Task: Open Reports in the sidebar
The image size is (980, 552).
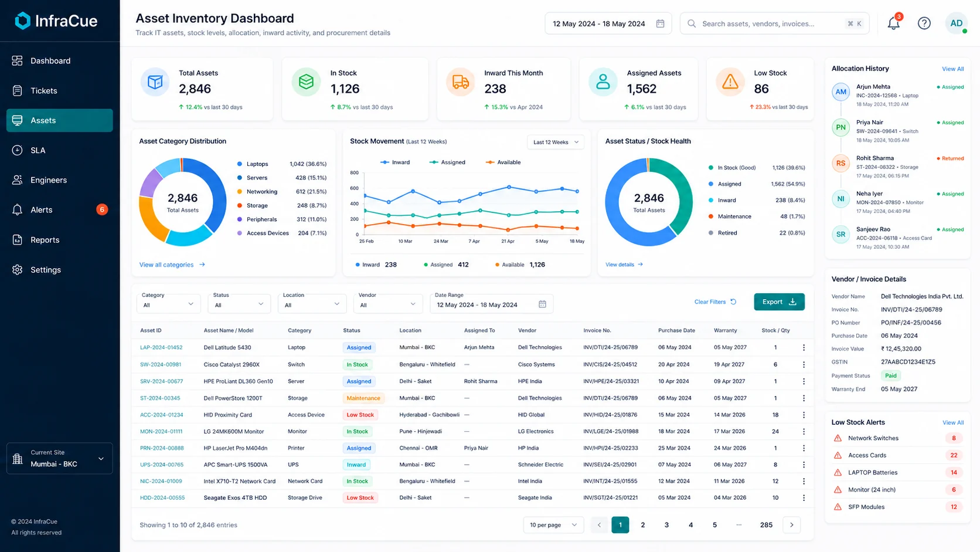Action: coord(59,240)
